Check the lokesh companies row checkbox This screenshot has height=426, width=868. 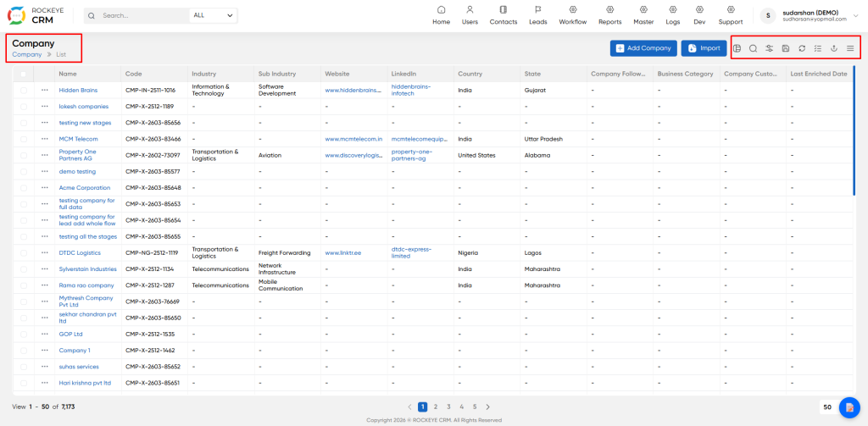23,106
